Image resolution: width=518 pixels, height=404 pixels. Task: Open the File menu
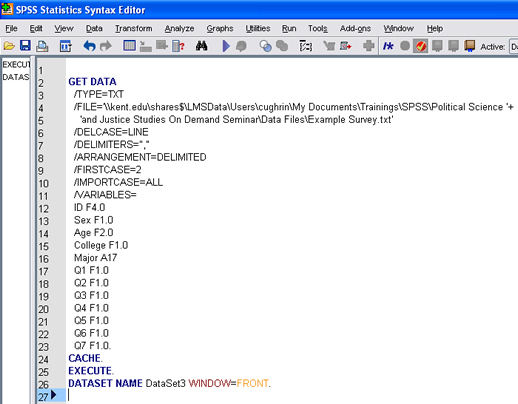(x=11, y=29)
